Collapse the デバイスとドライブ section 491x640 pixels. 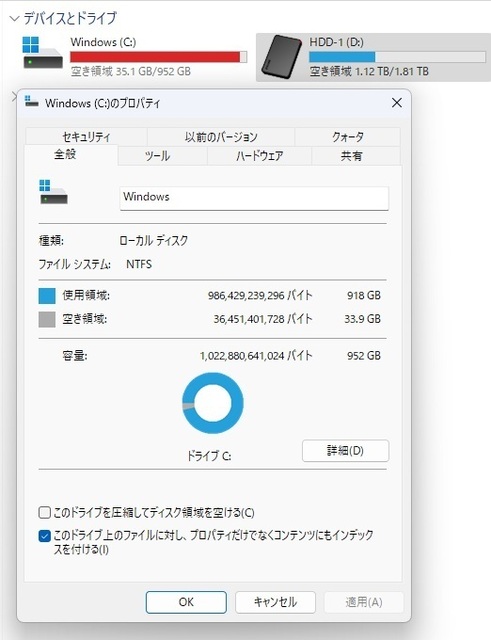click(15, 18)
